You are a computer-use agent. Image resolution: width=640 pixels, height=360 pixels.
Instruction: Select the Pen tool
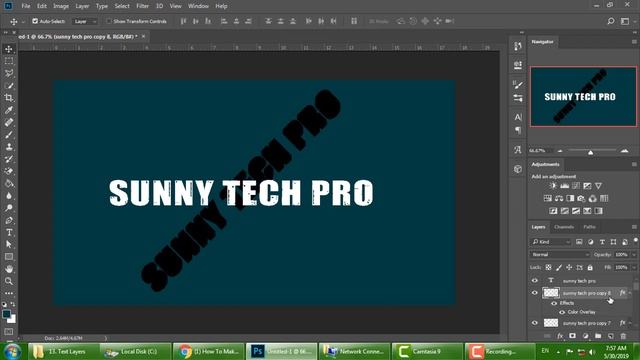[x=9, y=220]
